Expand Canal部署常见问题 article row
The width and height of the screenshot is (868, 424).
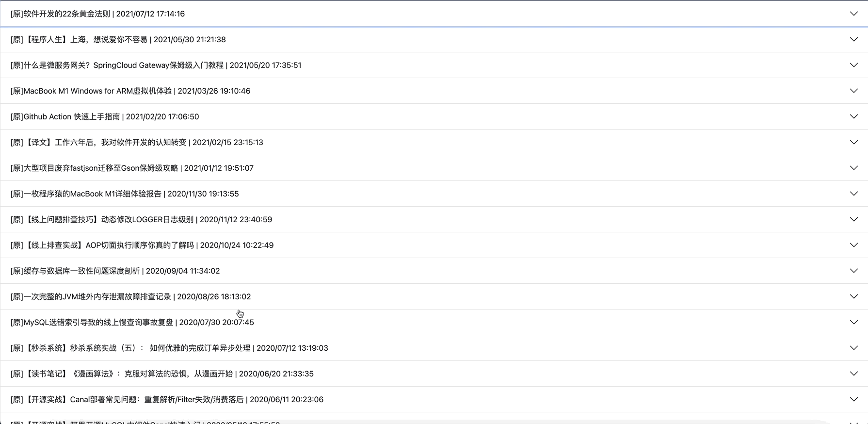point(853,399)
